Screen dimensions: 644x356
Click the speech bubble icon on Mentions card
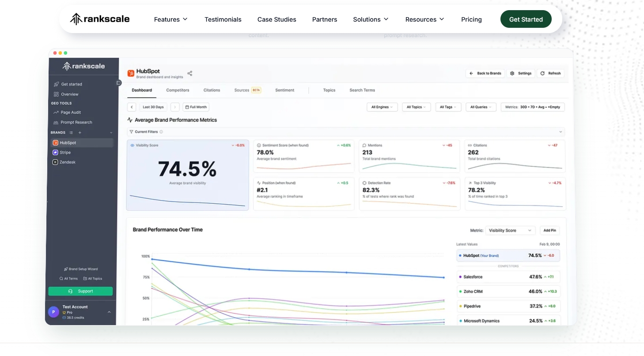(364, 145)
